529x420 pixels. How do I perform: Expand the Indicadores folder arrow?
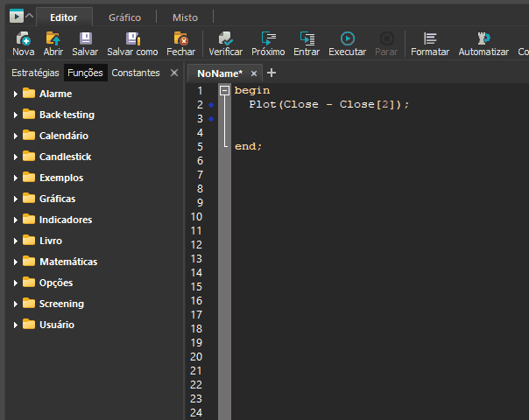pyautogui.click(x=15, y=220)
